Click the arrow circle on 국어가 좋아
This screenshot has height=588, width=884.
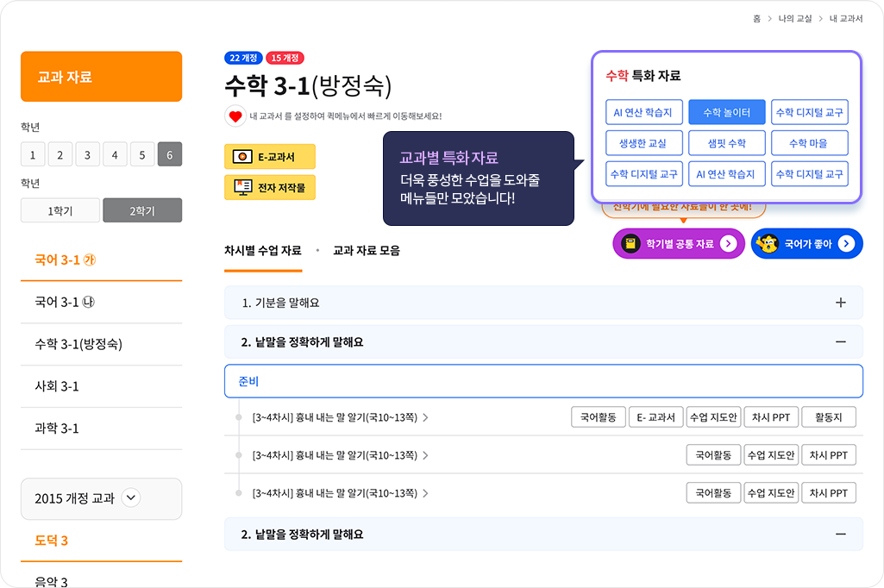846,243
